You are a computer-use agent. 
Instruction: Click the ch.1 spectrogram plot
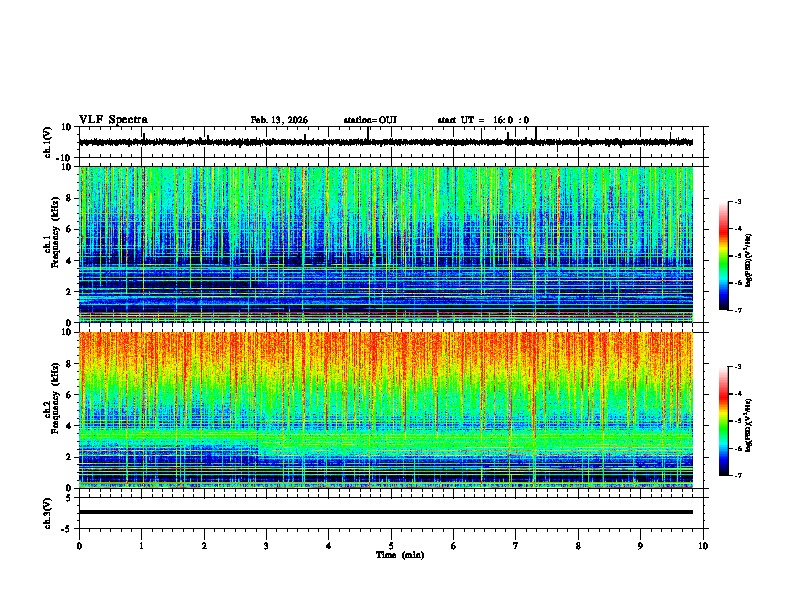coord(386,244)
